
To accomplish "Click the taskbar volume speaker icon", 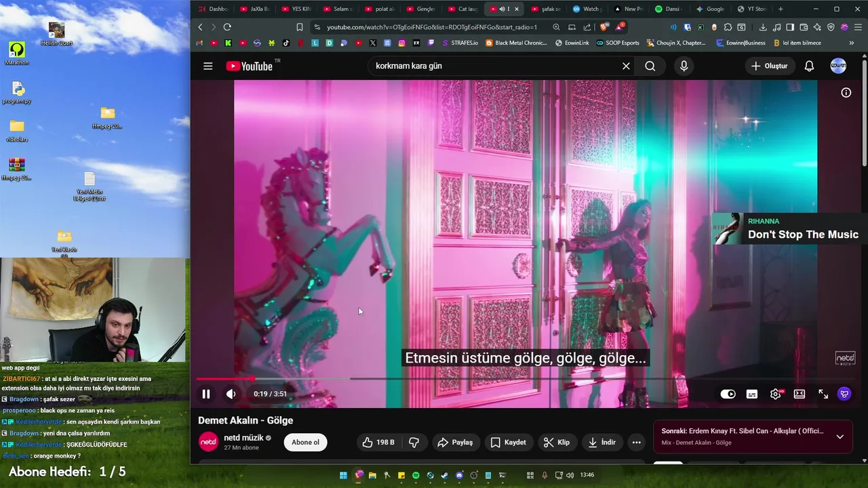I will pos(570,475).
